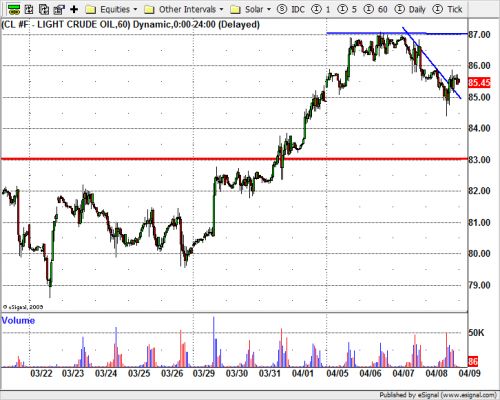Click the green chart layout icon
Image resolution: width=500 pixels, height=400 pixels.
[13, 9]
